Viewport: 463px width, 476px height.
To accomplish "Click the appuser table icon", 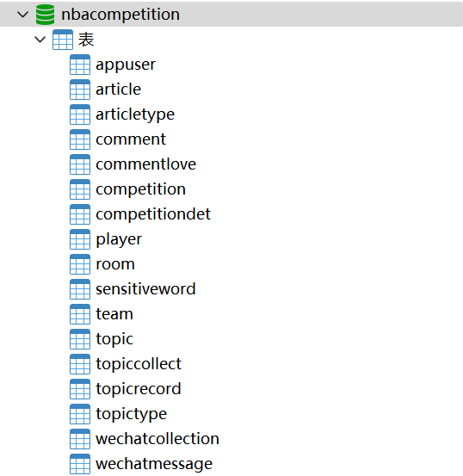I will pos(80,65).
